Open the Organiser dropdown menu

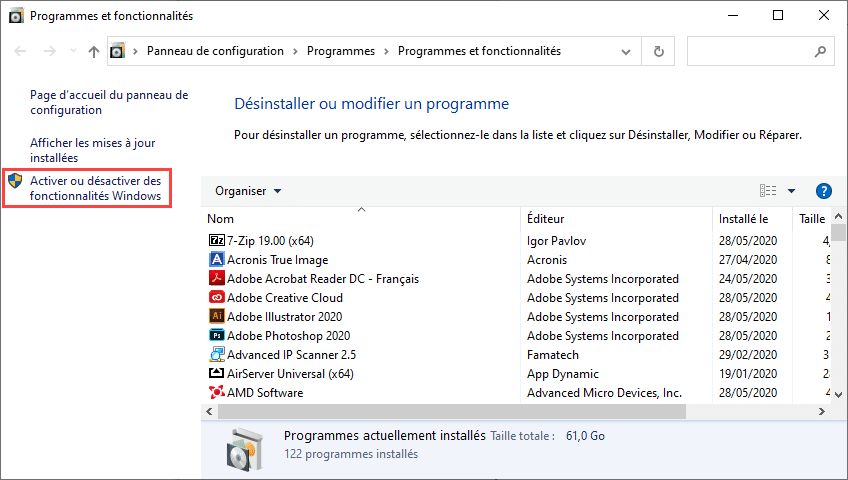point(248,191)
